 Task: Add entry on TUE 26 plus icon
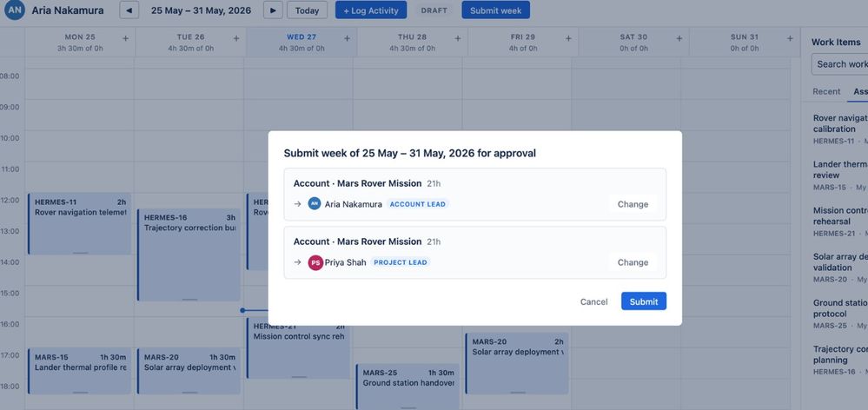click(236, 38)
